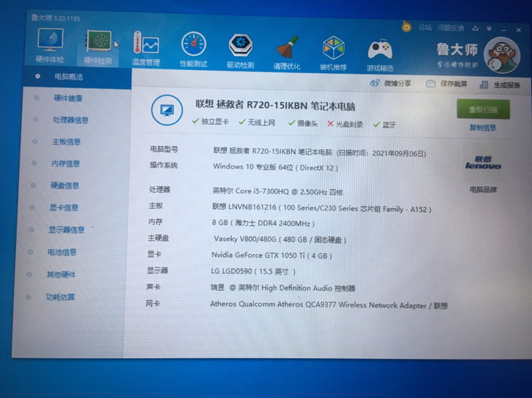Click the title 联想 拯救者 R720-15IKBN 笔记本电脑

point(275,105)
